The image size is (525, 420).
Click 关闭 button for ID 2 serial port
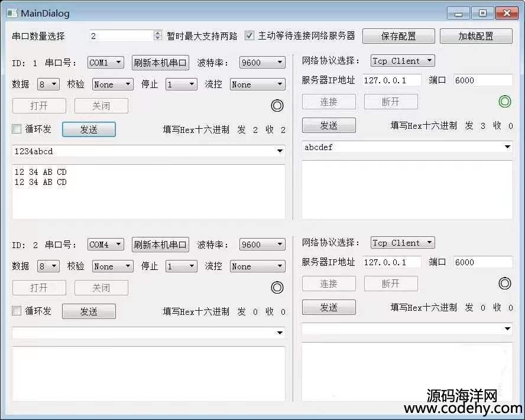coord(101,288)
